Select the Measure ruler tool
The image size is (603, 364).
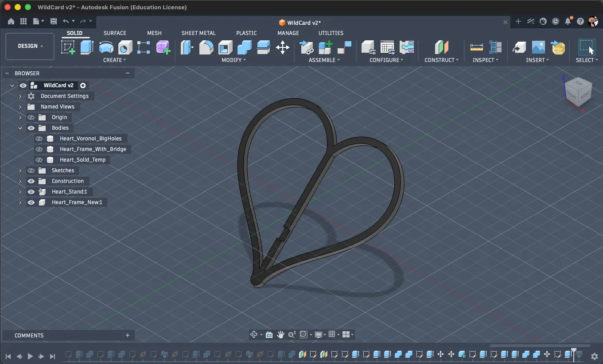pos(477,47)
